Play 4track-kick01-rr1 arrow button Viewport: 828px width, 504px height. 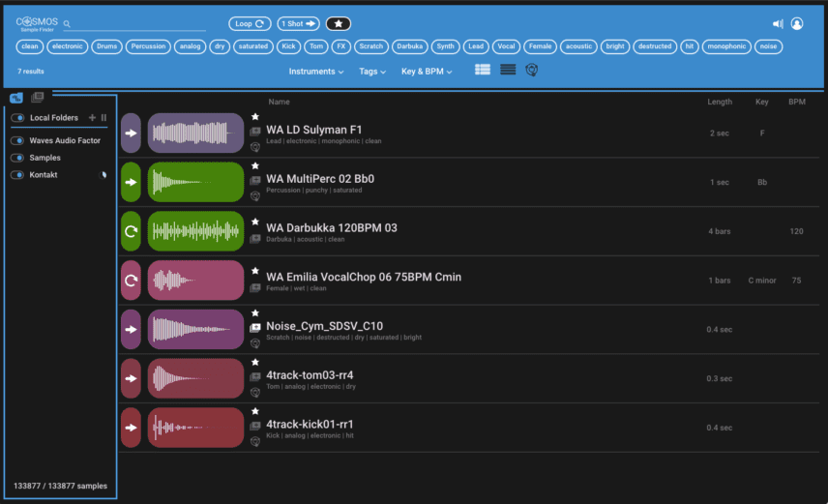pyautogui.click(x=131, y=428)
